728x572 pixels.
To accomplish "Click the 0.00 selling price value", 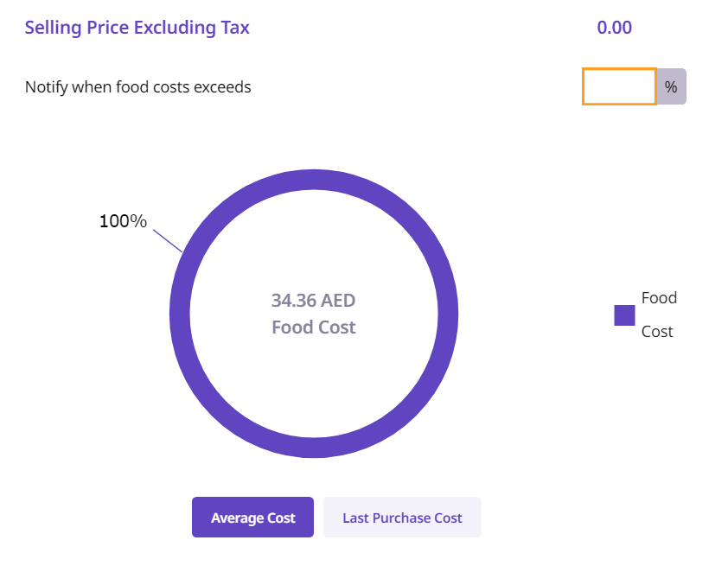I will (x=614, y=28).
